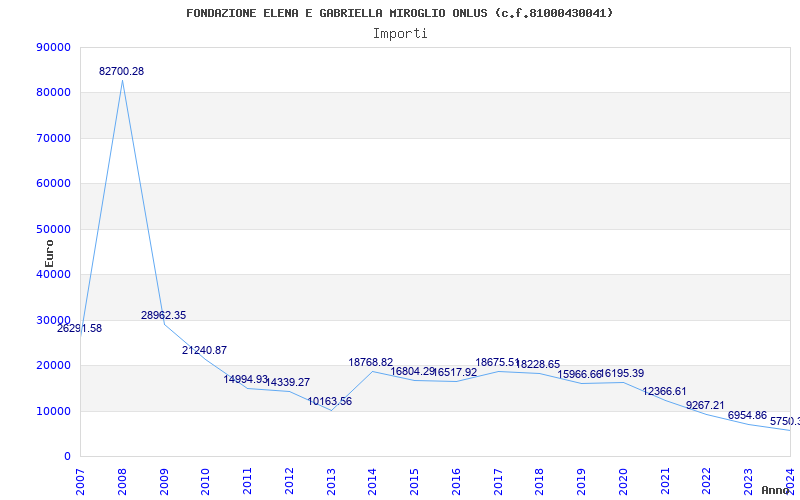Select y-axis tick 40000
800x500 pixels.
54,274
